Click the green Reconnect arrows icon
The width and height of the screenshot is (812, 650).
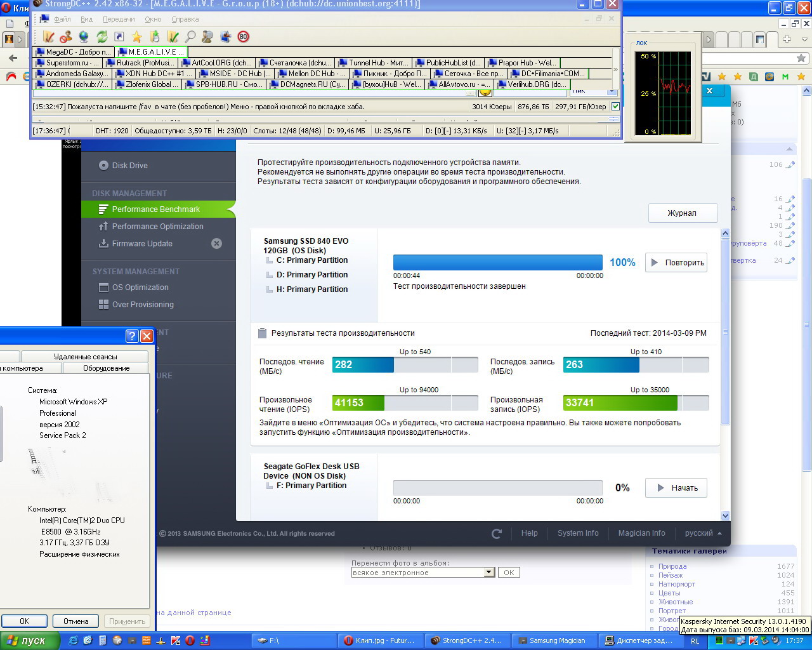point(101,37)
